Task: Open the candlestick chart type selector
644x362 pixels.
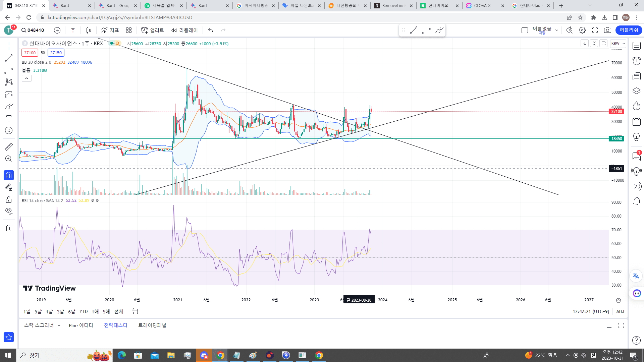Action: (89, 30)
